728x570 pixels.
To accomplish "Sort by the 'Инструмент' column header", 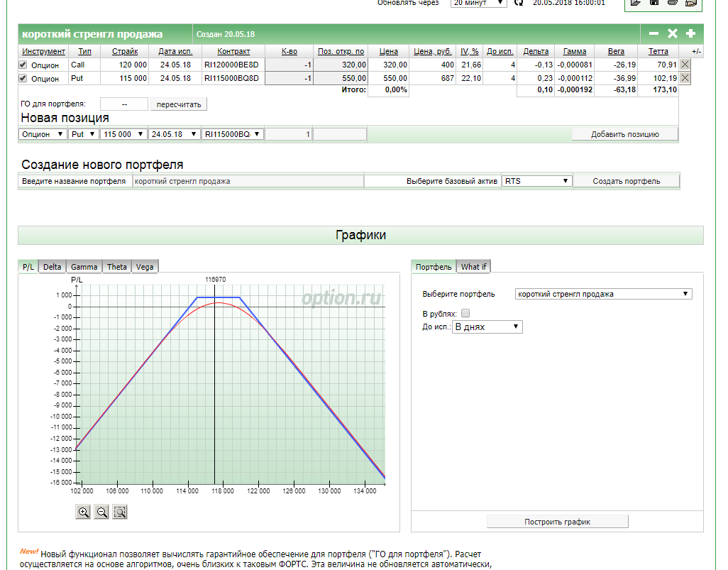I will [x=44, y=51].
